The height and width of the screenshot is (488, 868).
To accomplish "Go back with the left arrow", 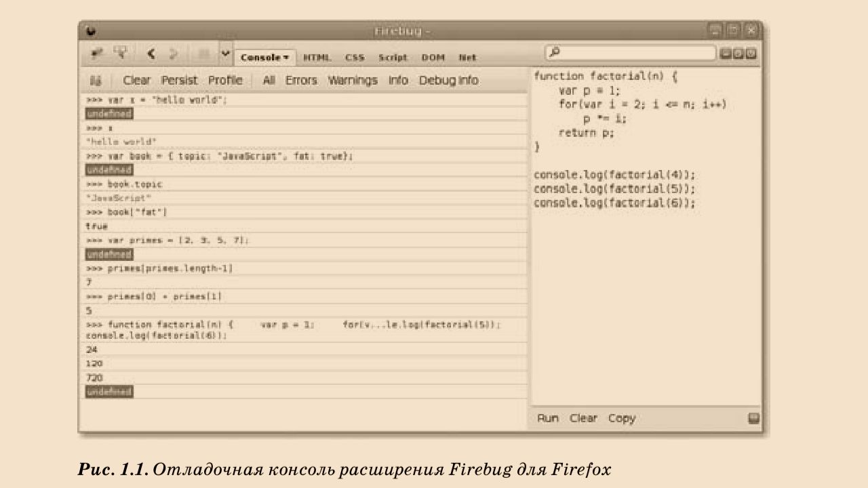I will click(151, 54).
